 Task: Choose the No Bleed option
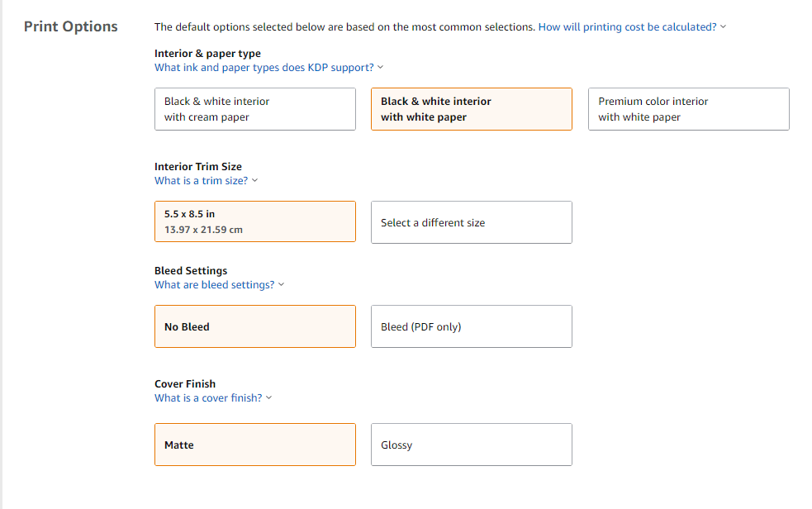coord(254,326)
